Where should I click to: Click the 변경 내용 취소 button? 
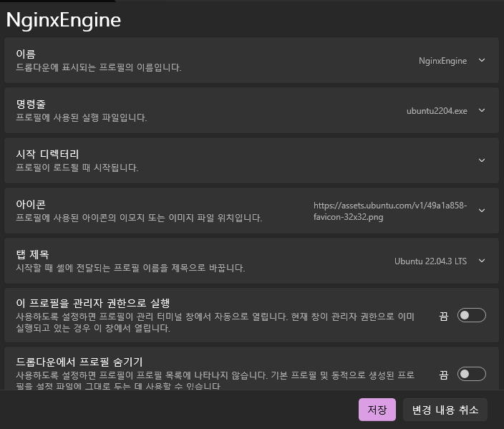pos(445,410)
